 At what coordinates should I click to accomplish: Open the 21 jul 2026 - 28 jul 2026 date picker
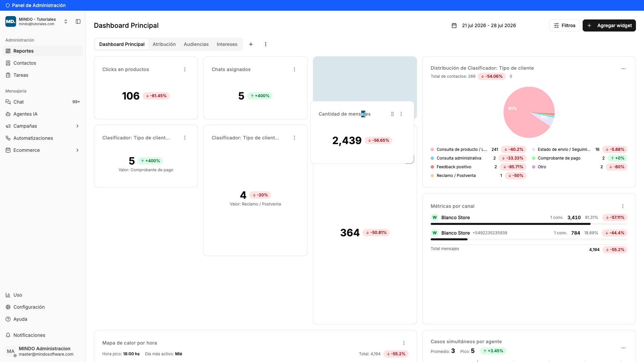(484, 25)
